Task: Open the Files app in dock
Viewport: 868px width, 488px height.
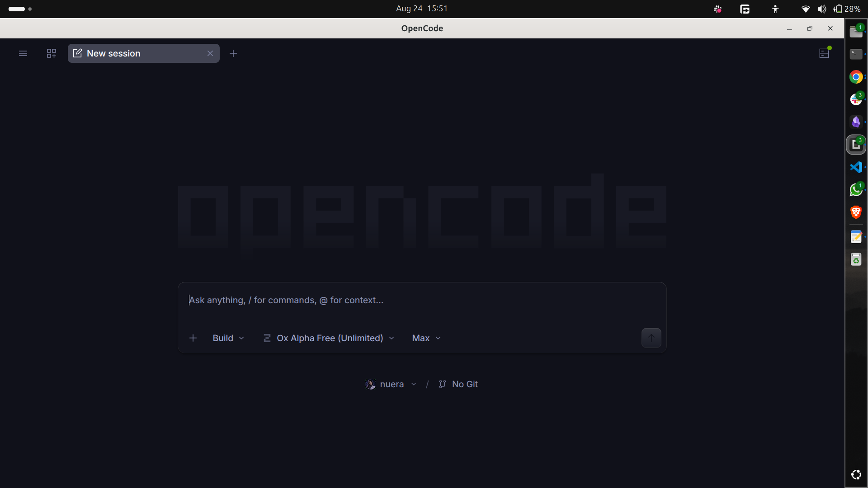Action: 856,32
